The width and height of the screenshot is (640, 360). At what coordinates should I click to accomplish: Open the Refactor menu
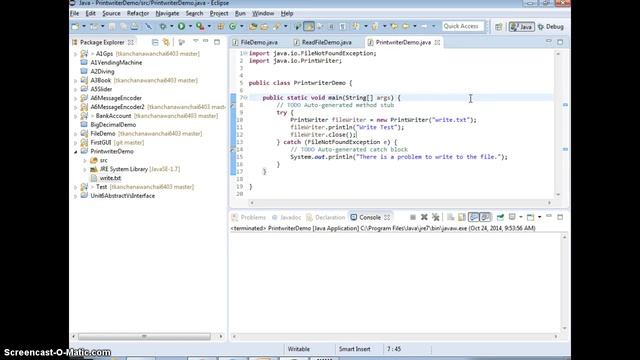138,13
